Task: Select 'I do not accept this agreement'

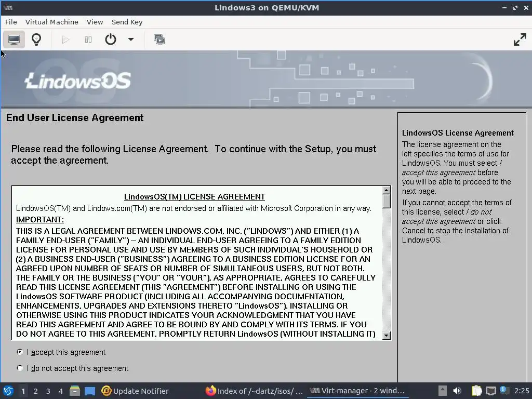Action: (20, 368)
